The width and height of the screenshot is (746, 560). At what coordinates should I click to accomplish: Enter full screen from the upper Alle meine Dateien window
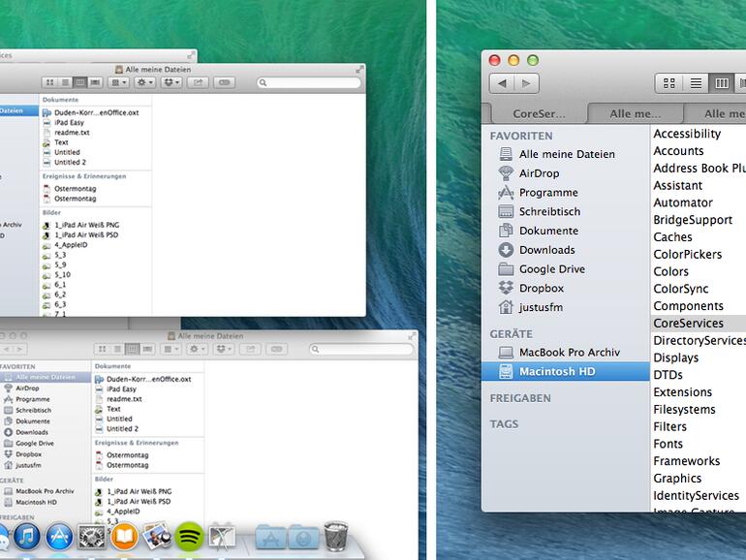tap(359, 70)
